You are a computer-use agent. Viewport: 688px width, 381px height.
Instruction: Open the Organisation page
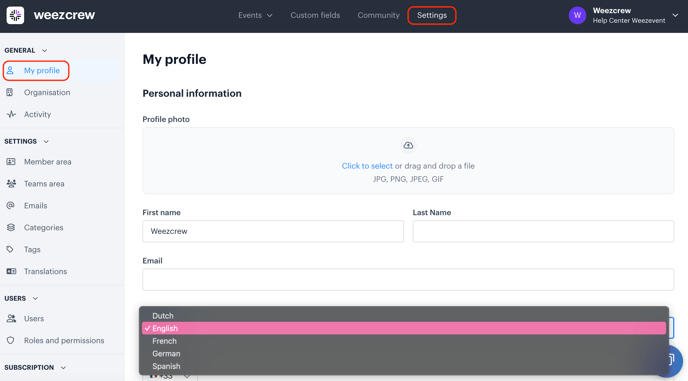[x=47, y=93]
